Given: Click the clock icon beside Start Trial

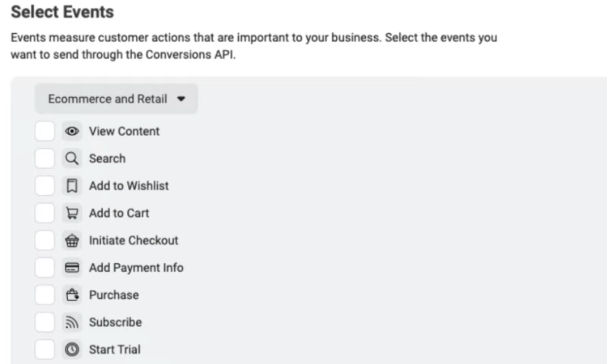Looking at the screenshot, I should tap(72, 350).
